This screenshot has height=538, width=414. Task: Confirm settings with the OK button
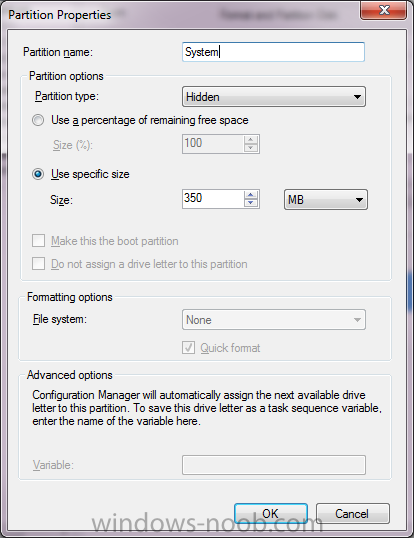click(271, 513)
